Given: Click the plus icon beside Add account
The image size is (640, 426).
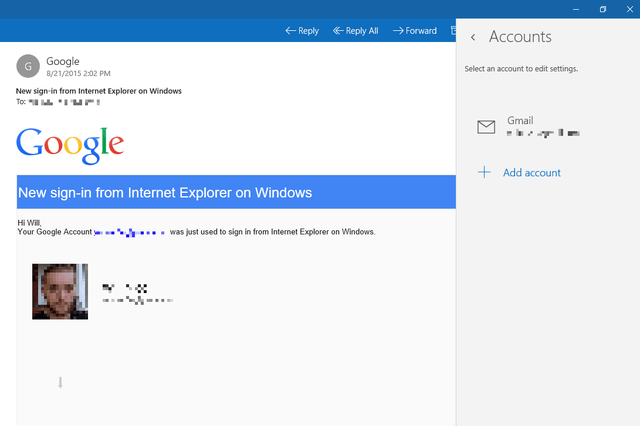Looking at the screenshot, I should point(484,172).
